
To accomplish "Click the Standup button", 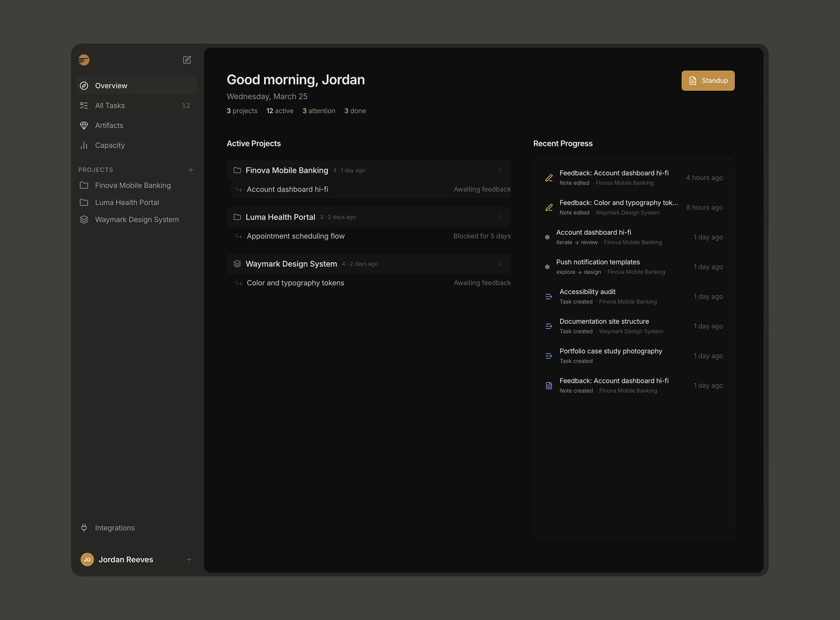I will point(708,81).
